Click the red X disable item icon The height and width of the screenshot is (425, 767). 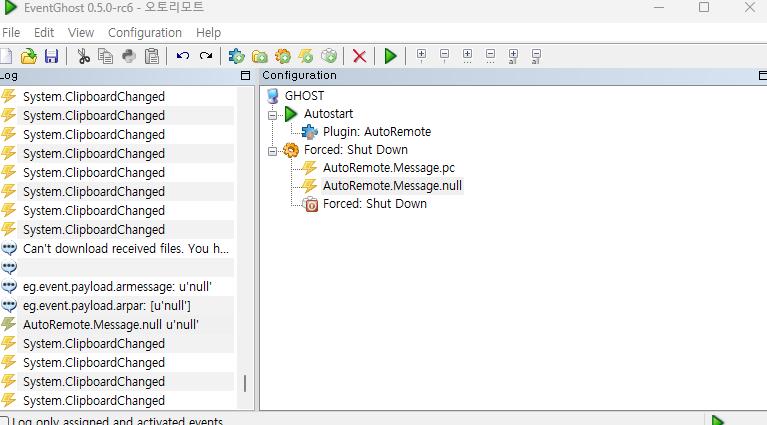click(359, 56)
